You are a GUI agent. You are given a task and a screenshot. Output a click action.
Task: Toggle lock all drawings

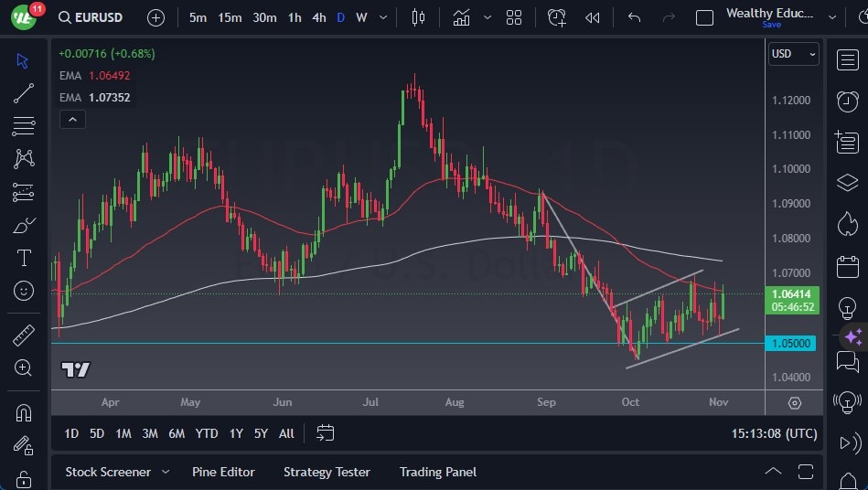point(24,478)
